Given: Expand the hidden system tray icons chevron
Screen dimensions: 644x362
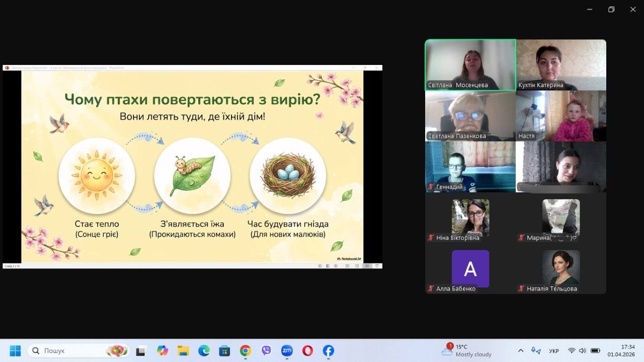Looking at the screenshot, I should pos(521,351).
